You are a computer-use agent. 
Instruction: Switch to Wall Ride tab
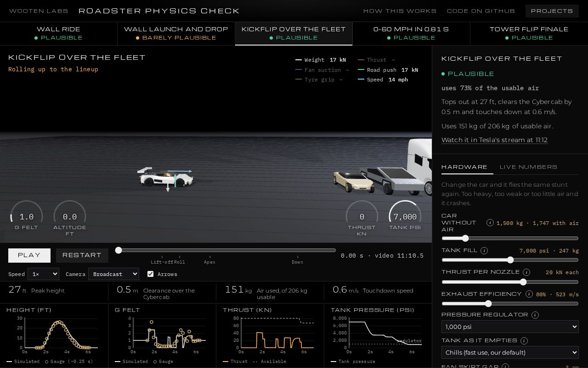58,33
